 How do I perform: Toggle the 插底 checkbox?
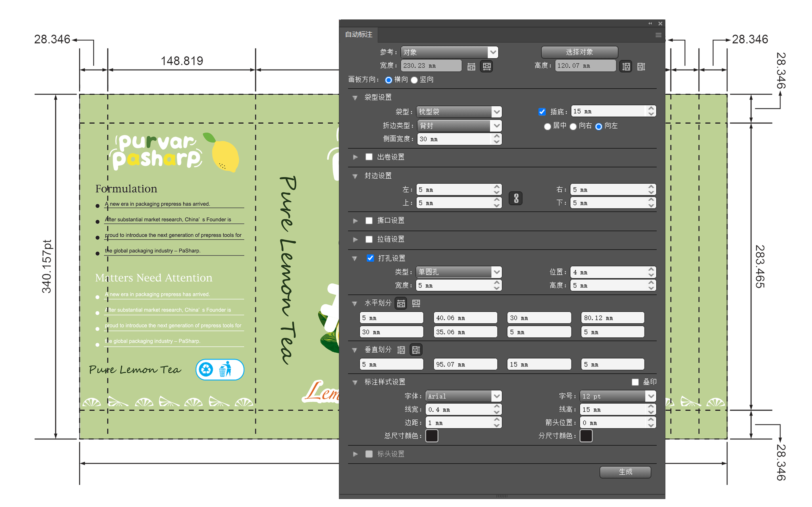[x=542, y=112]
